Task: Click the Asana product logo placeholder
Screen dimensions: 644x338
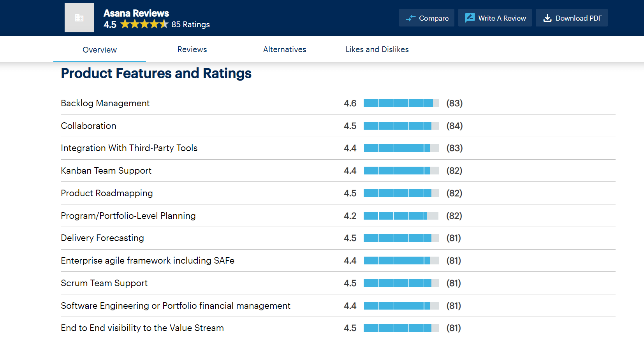Action: (79, 18)
